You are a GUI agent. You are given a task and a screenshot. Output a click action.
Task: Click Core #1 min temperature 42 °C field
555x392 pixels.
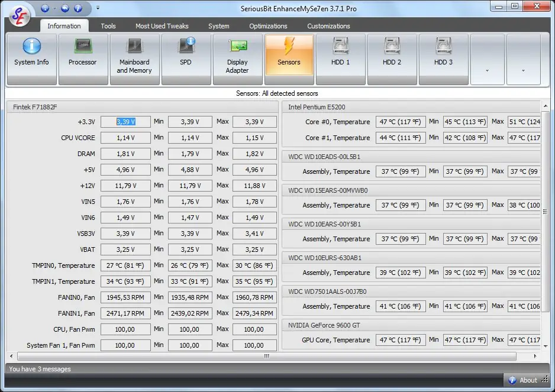coord(465,138)
